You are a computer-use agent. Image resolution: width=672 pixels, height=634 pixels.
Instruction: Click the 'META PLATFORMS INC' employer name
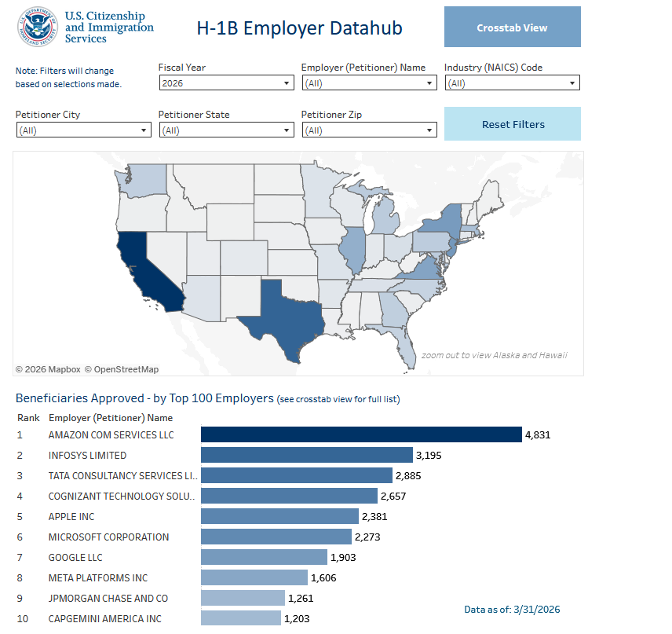(x=97, y=577)
